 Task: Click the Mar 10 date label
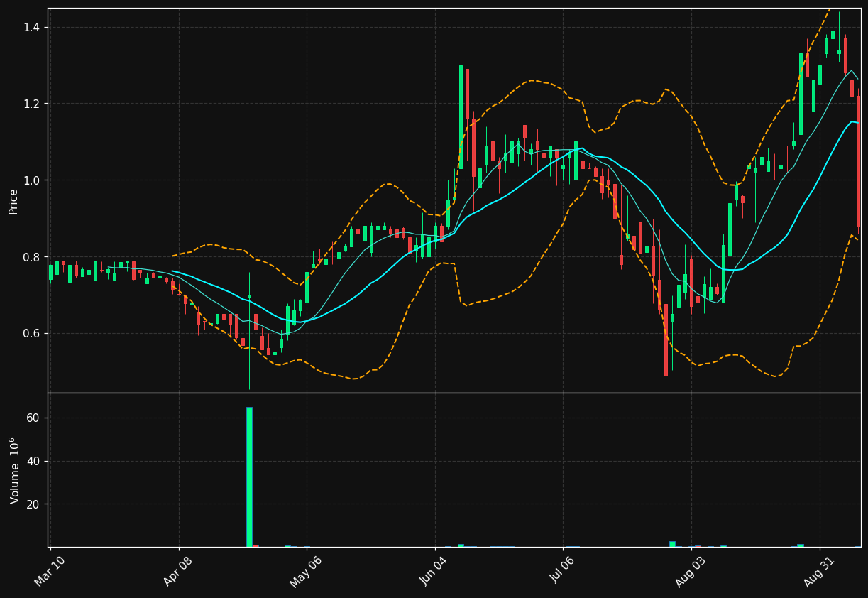[x=50, y=570]
